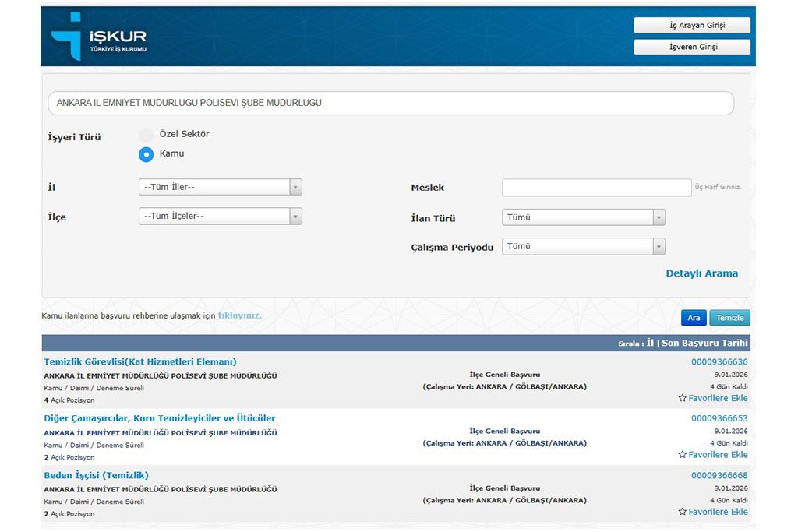The image size is (798, 532).
Task: Click the İŞKUR logo in the header
Action: tap(97, 36)
